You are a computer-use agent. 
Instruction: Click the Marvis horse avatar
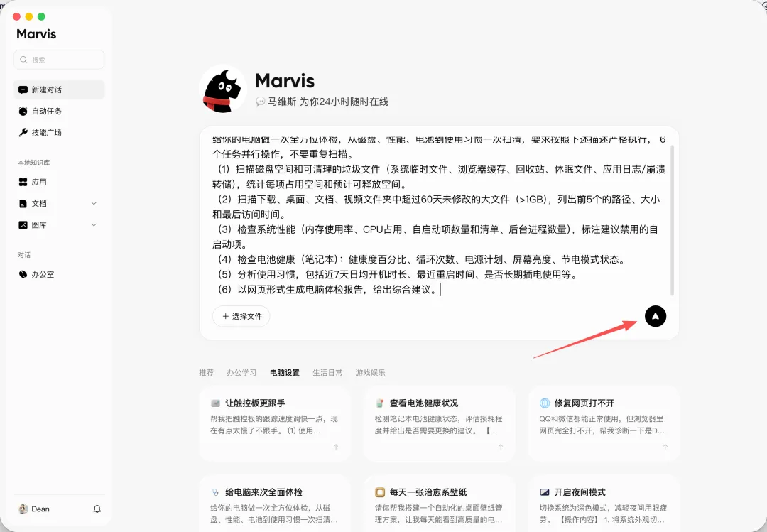(224, 89)
